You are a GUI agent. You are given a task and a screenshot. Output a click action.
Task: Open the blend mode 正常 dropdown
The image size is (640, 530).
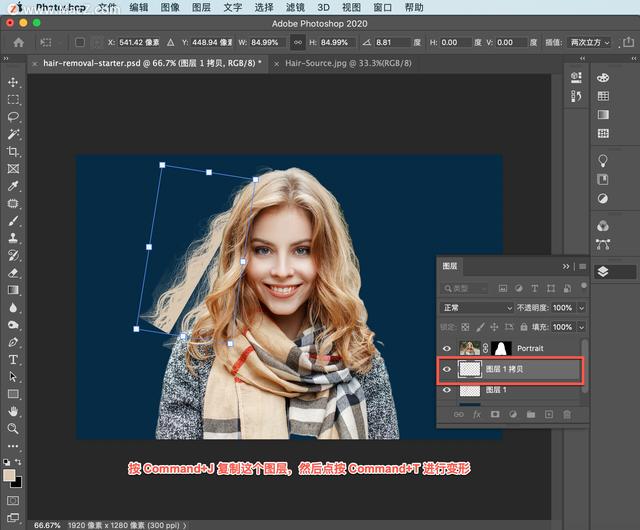(x=477, y=308)
